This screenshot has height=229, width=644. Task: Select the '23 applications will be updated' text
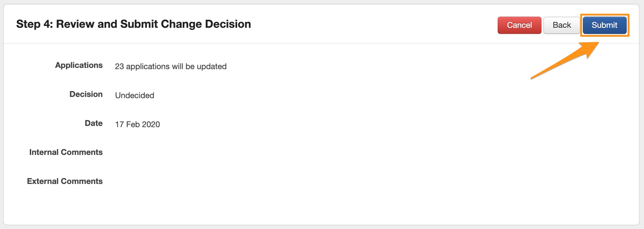[x=170, y=66]
